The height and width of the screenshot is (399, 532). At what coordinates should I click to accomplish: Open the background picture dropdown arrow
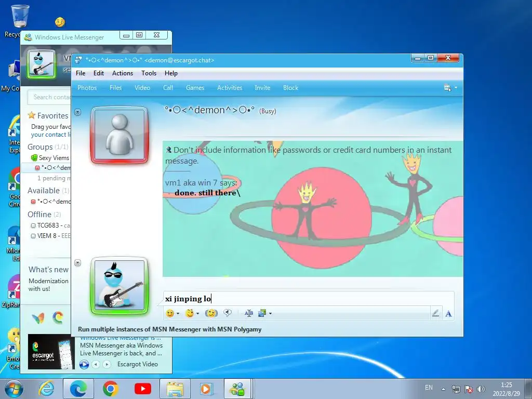coord(270,313)
